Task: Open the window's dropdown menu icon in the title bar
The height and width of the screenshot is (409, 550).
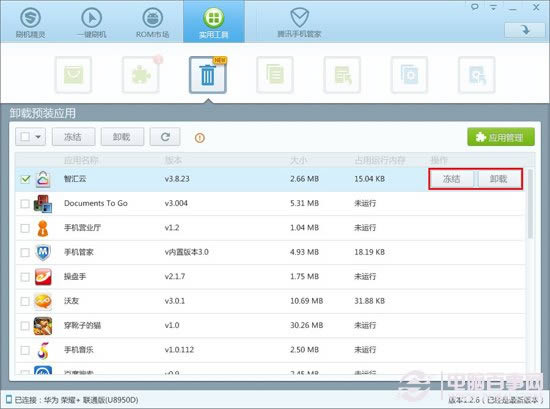Action: (x=494, y=7)
